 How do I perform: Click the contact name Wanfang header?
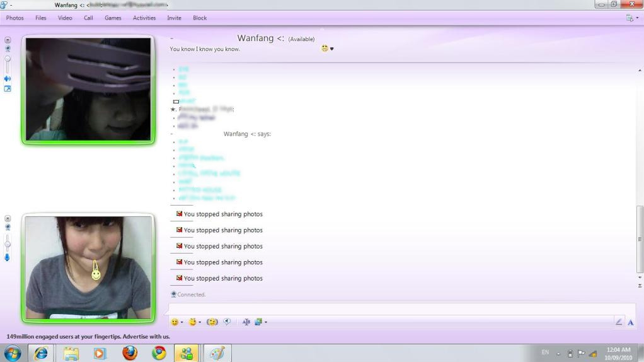[260, 38]
